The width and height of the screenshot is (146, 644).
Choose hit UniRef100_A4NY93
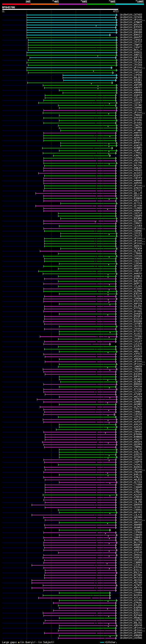pyautogui.click(x=131, y=133)
